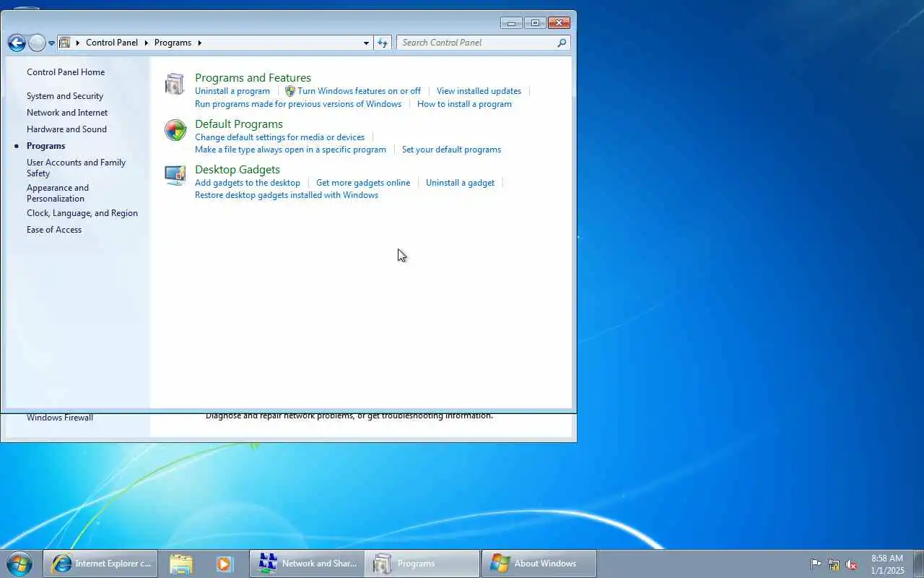Click Change default settings for media or devices
This screenshot has height=578, width=924.
(279, 137)
